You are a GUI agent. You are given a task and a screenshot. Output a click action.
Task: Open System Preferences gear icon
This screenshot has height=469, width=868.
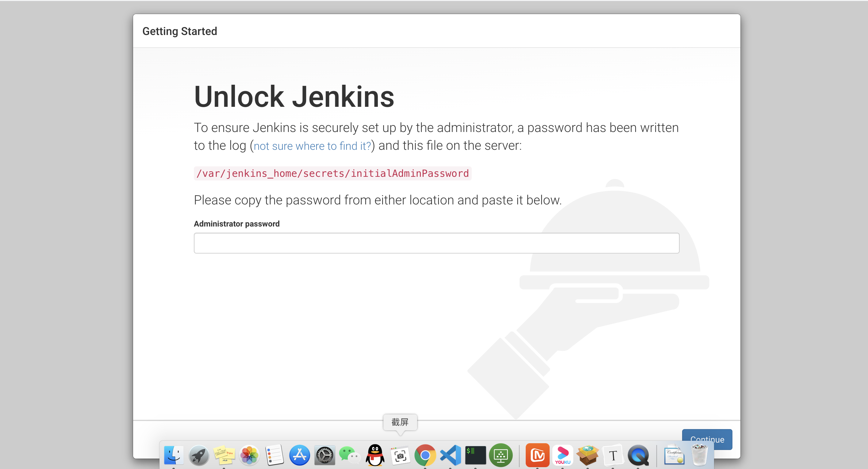tap(325, 455)
